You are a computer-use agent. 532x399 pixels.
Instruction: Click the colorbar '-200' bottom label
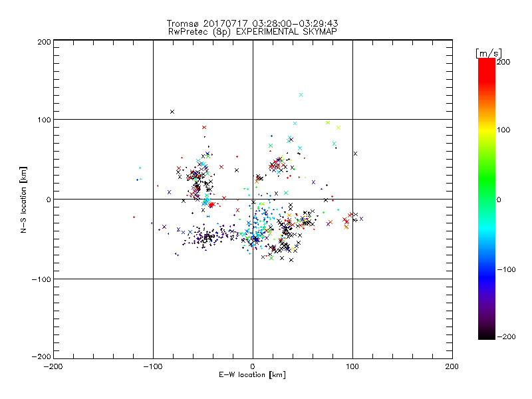507,336
